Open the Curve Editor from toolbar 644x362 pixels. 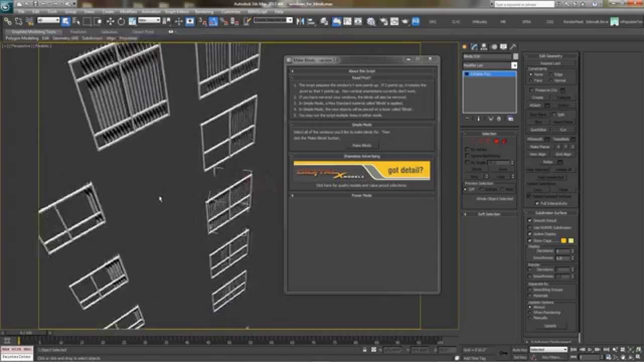click(347, 22)
